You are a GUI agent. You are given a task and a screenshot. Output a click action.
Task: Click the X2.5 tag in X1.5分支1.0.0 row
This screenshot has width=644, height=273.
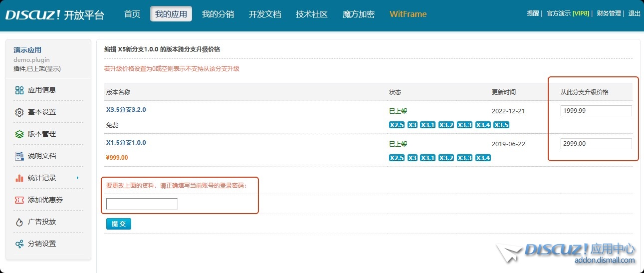click(397, 158)
